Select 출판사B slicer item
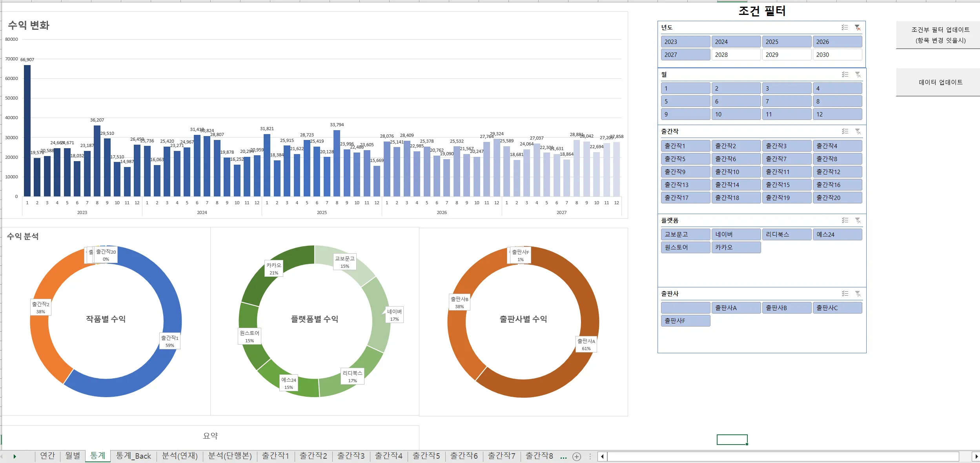 [787, 308]
